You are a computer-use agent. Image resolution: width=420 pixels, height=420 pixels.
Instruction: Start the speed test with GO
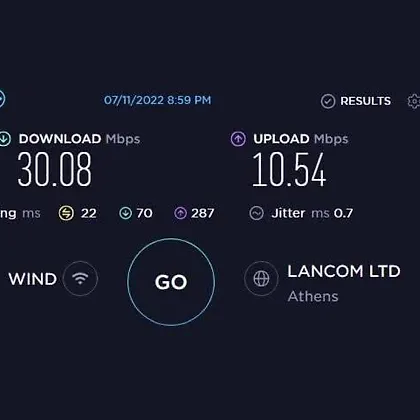click(171, 282)
